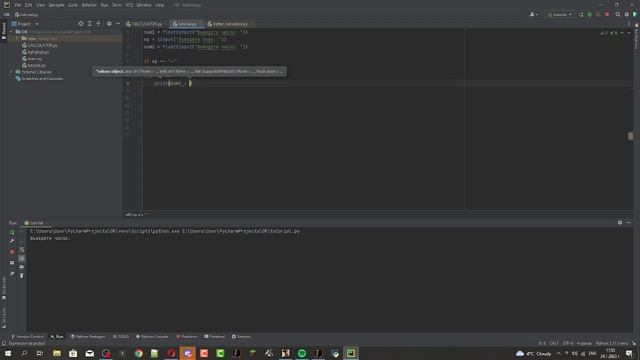640x360 pixels.
Task: Switch to better calculator.py editor tab
Action: (229, 24)
